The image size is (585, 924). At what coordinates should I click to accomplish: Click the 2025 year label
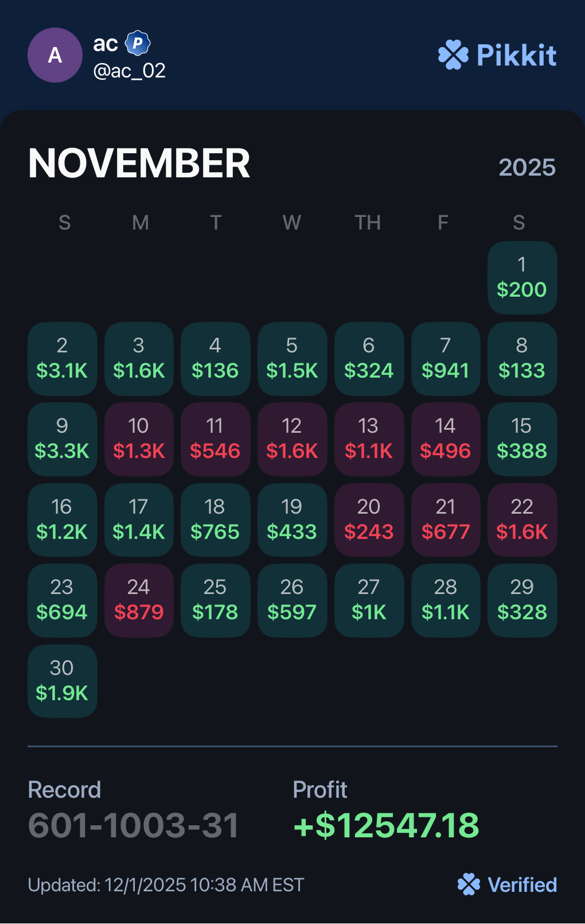tap(527, 168)
